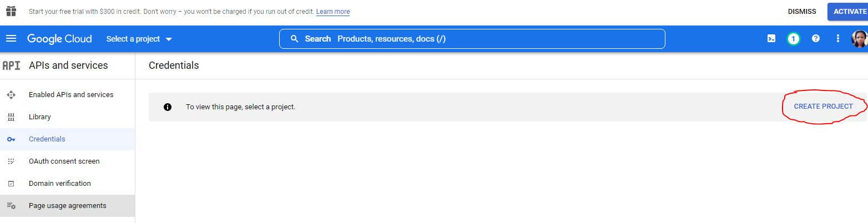
Task: Follow the Learn more link
Action: 333,12
